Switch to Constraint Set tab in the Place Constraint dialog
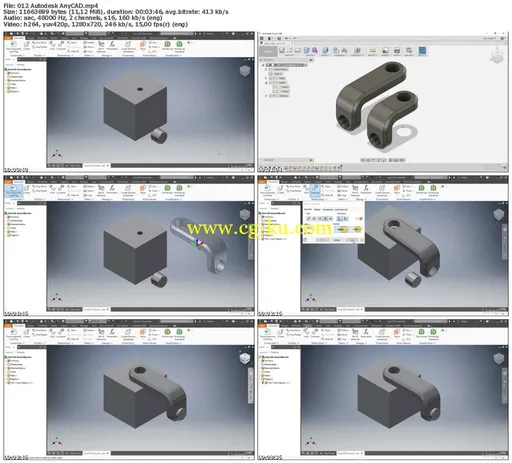 click(x=341, y=209)
